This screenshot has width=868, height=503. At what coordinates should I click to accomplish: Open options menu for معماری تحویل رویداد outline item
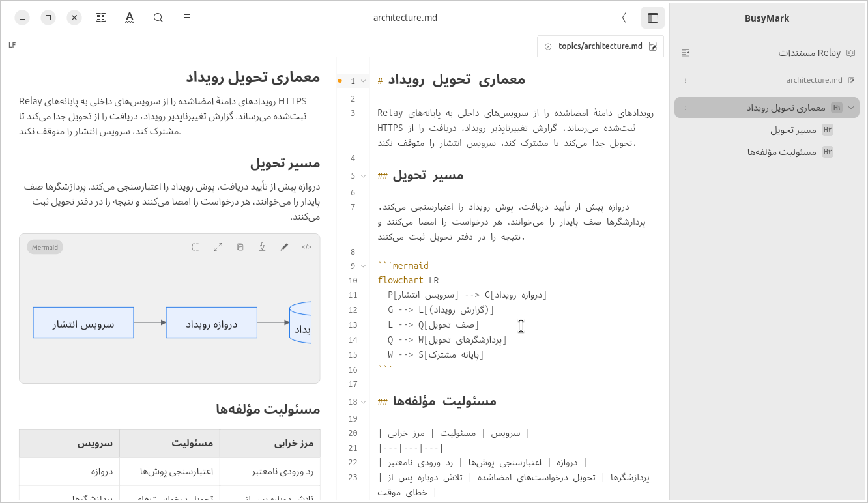(685, 108)
